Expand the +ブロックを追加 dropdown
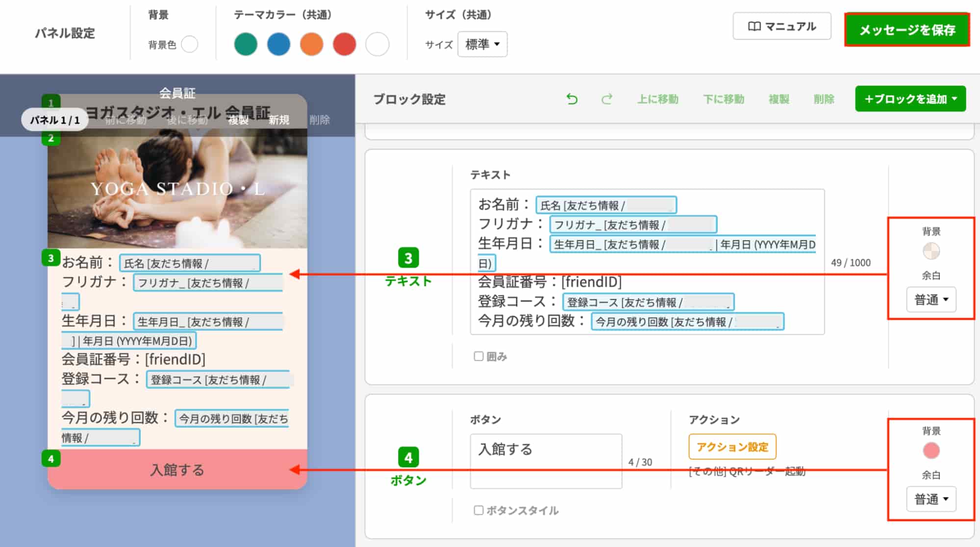Screen dimensions: 980x547 point(910,98)
